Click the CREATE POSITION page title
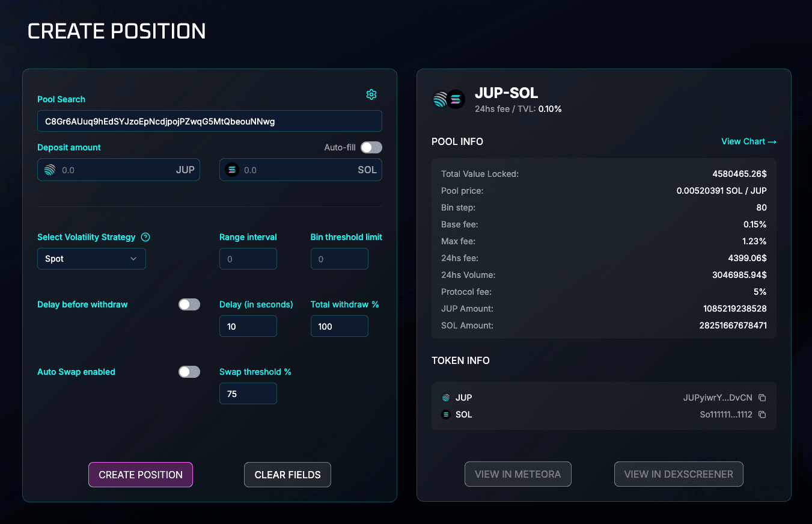Image resolution: width=812 pixels, height=524 pixels. pyautogui.click(x=117, y=31)
